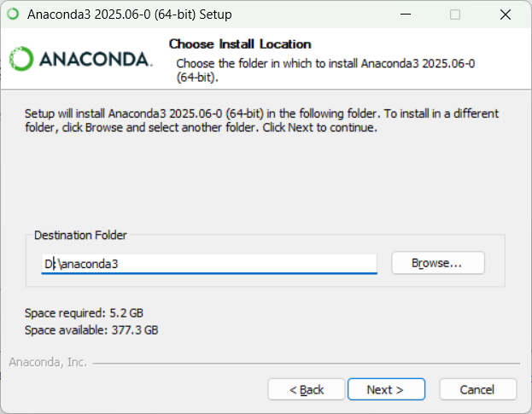The height and width of the screenshot is (414, 532).
Task: Click the green Anaconda ring logo
Action: coord(21,59)
